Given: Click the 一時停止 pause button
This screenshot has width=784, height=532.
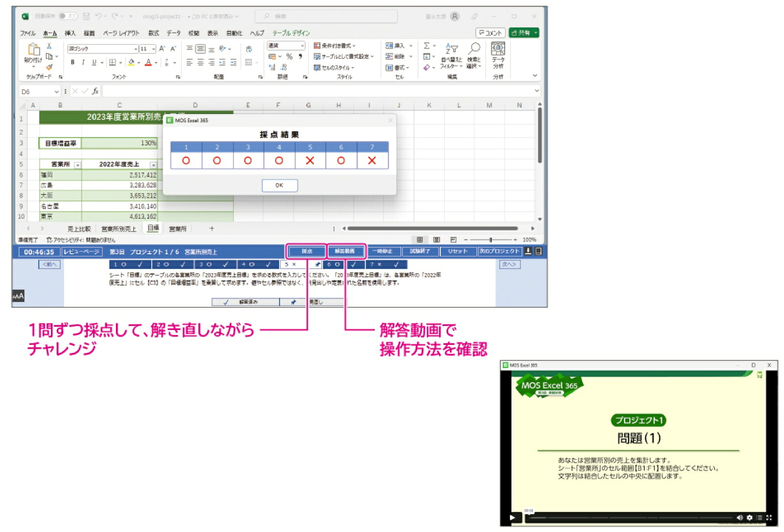Looking at the screenshot, I should (x=382, y=251).
